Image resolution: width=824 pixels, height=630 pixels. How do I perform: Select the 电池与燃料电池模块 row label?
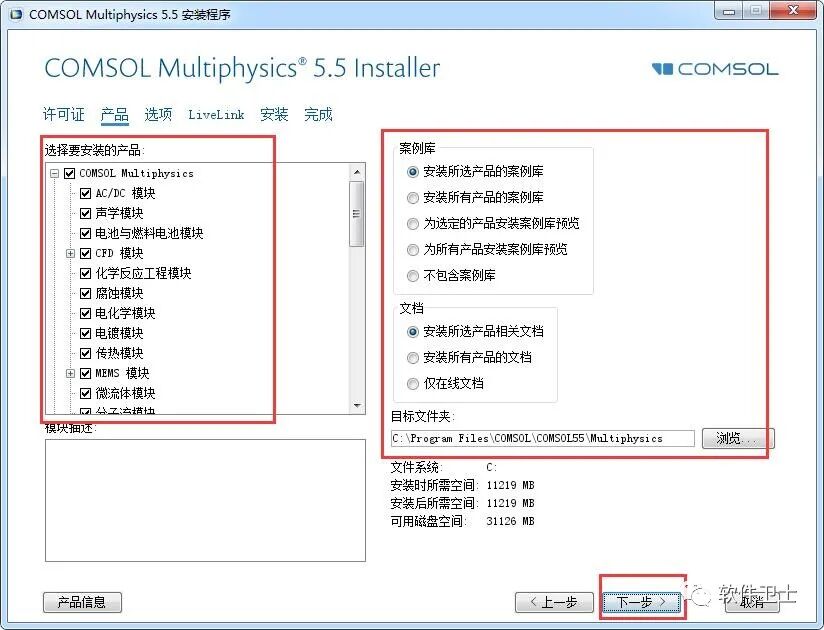[x=149, y=233]
